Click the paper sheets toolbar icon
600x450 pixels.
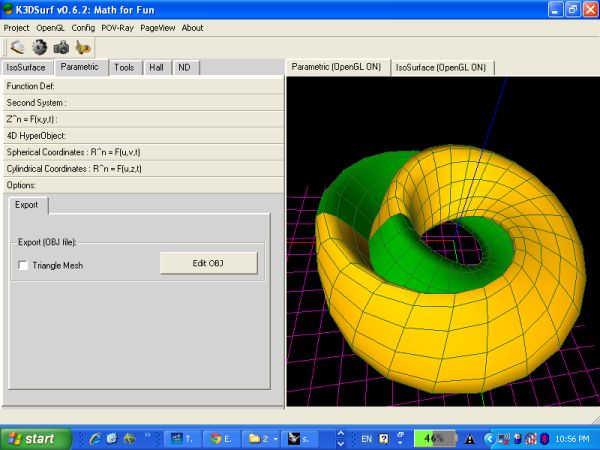(17, 47)
